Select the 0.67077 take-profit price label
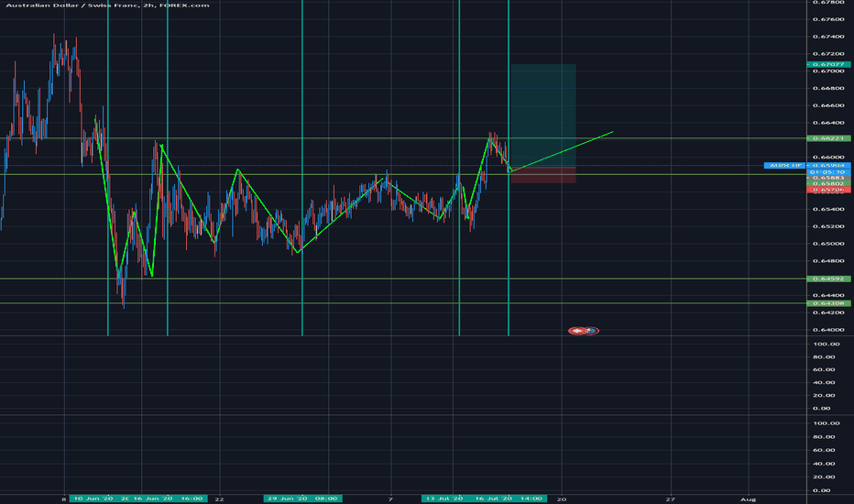The height and width of the screenshot is (504, 854). 828,64
